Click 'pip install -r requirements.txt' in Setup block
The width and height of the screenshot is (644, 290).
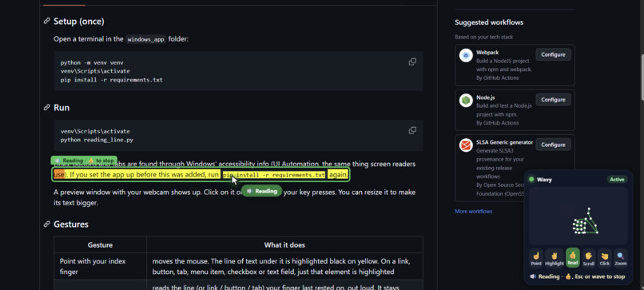pyautogui.click(x=112, y=80)
